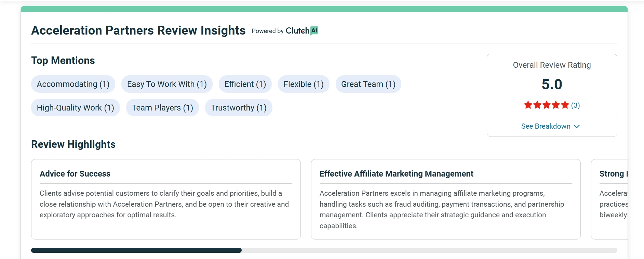The width and height of the screenshot is (644, 259).
Task: Select the Easy To Work With tag
Action: [x=167, y=84]
